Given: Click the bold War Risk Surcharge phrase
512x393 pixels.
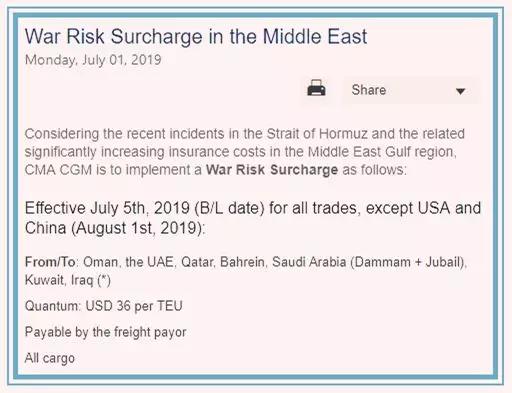Looking at the screenshot, I should tap(272, 170).
